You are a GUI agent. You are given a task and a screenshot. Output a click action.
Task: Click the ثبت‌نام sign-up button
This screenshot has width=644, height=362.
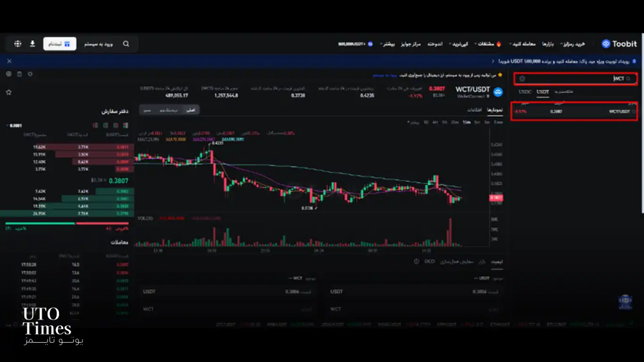click(x=60, y=44)
